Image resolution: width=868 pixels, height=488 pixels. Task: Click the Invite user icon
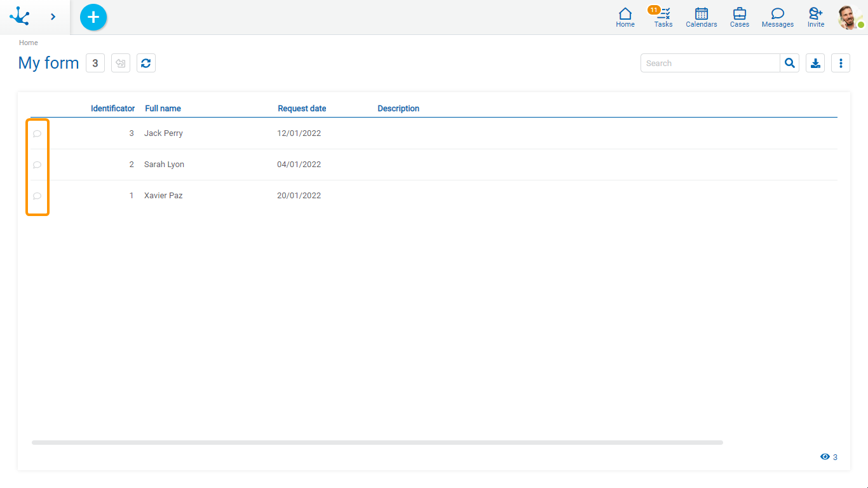pyautogui.click(x=816, y=17)
